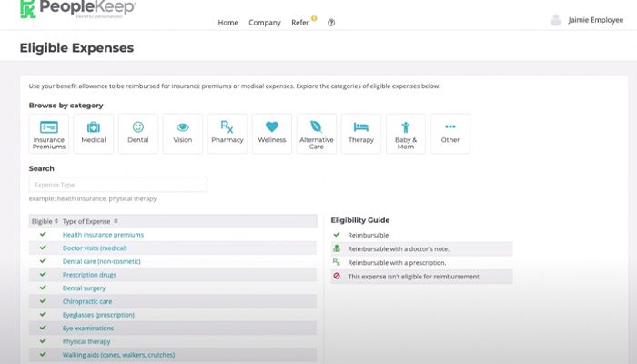Open the Baby & Mom category
Screen dimensions: 637x364
406,133
